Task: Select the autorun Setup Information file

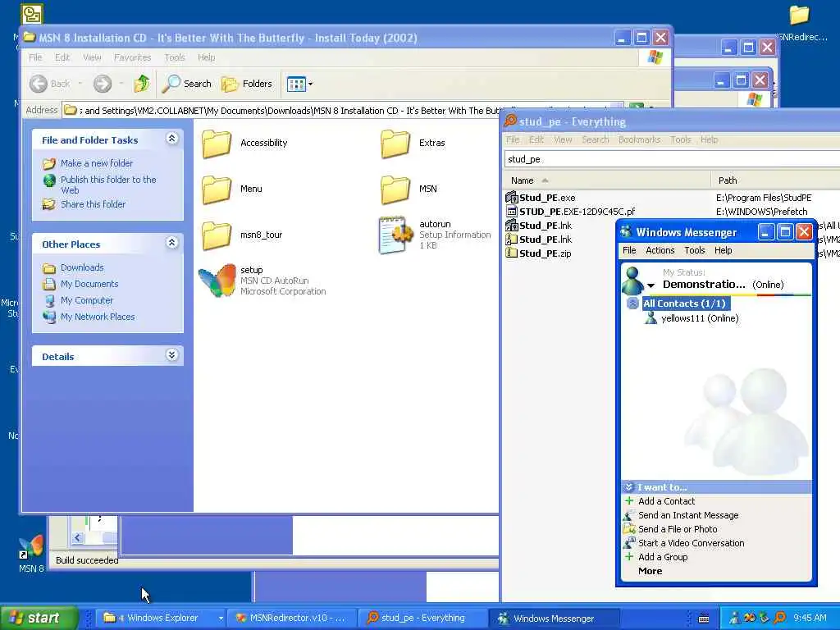Action: (x=396, y=235)
